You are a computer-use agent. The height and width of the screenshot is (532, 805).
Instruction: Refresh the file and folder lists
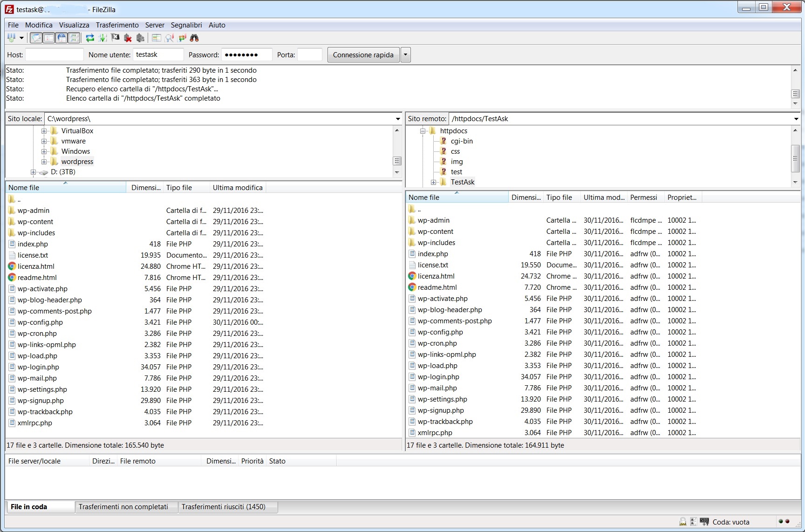coord(90,38)
